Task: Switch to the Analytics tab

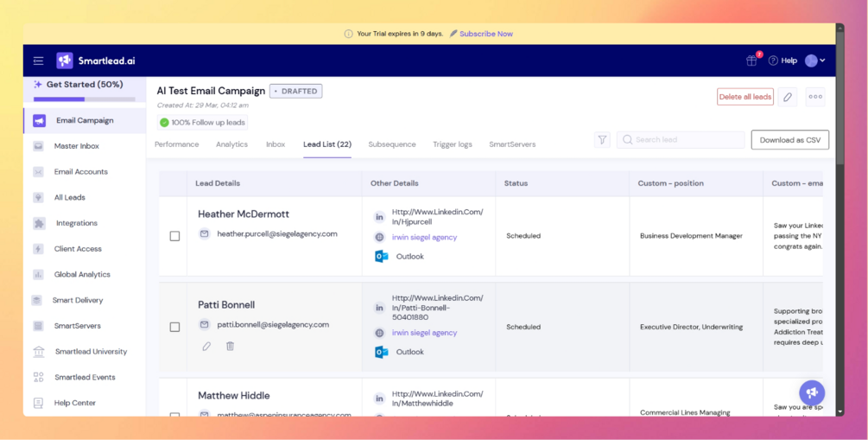Action: pos(232,144)
